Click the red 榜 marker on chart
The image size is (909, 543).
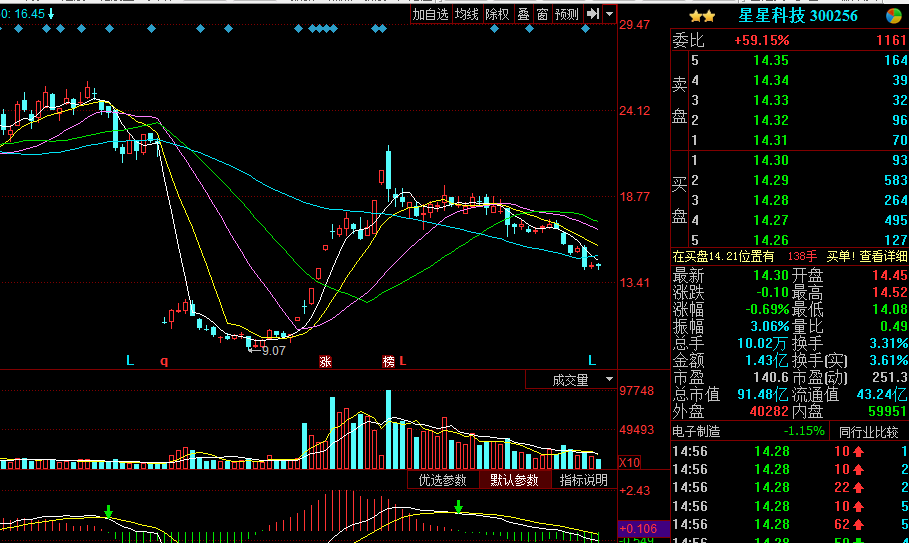tap(388, 360)
